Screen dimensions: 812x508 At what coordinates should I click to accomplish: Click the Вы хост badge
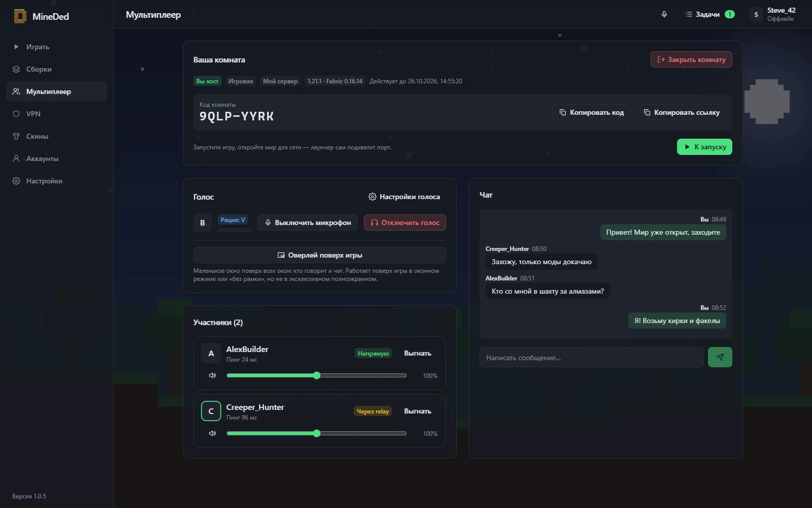click(x=208, y=81)
